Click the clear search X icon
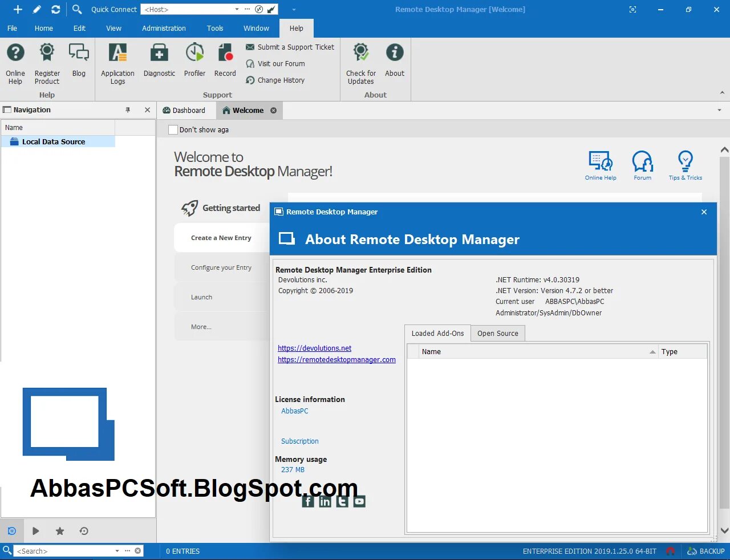The height and width of the screenshot is (560, 730). coord(137,551)
